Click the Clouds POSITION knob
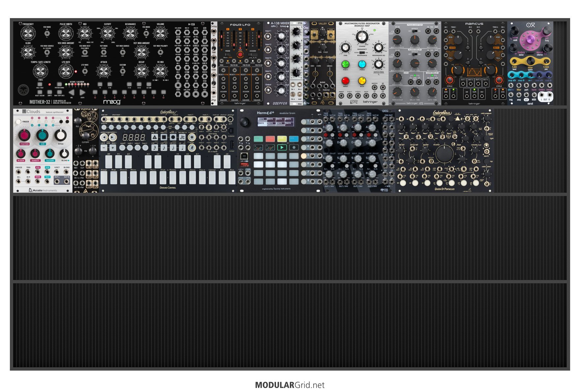Screen dimensions: 580x392 [x=24, y=135]
